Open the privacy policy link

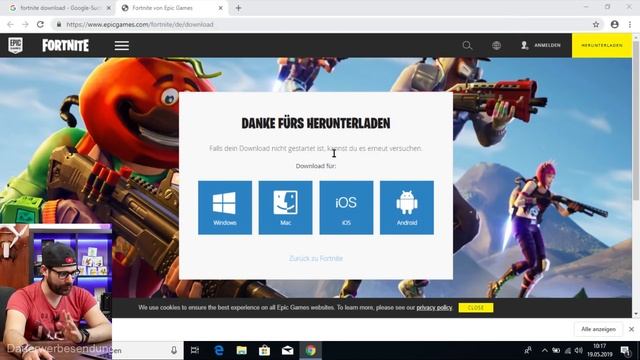click(x=434, y=307)
